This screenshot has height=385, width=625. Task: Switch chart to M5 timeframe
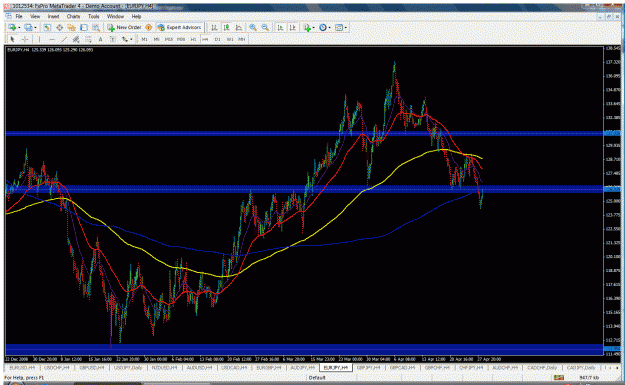157,39
